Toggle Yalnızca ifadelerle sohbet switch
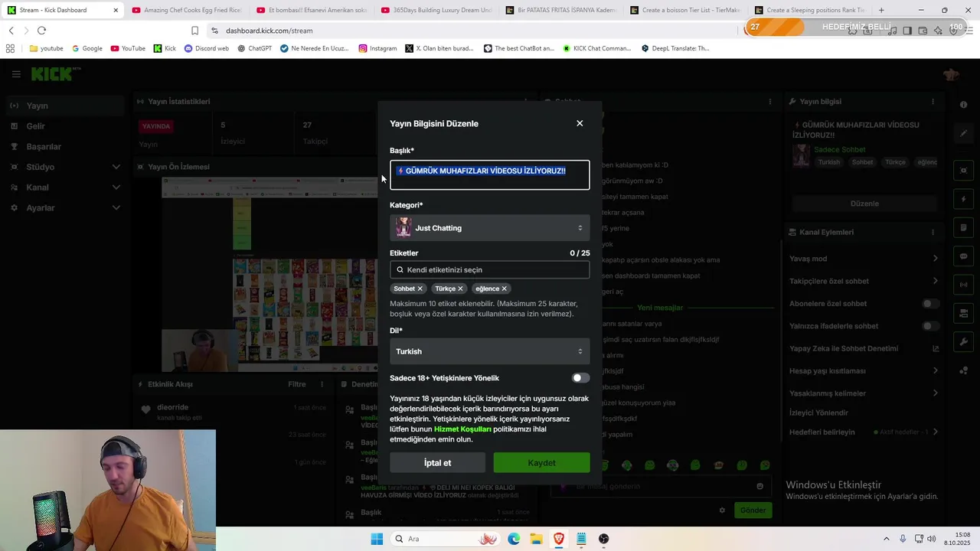This screenshot has width=980, height=551. pos(930,326)
